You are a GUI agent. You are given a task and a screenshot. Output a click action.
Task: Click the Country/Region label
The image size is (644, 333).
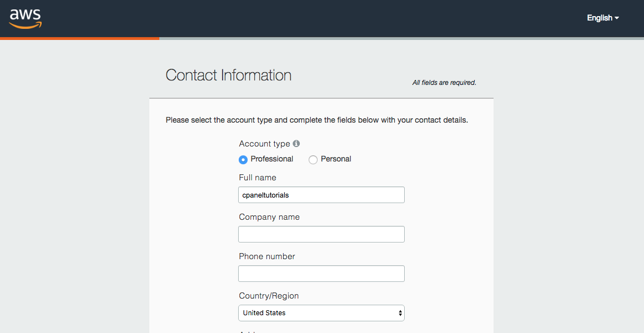coord(269,296)
